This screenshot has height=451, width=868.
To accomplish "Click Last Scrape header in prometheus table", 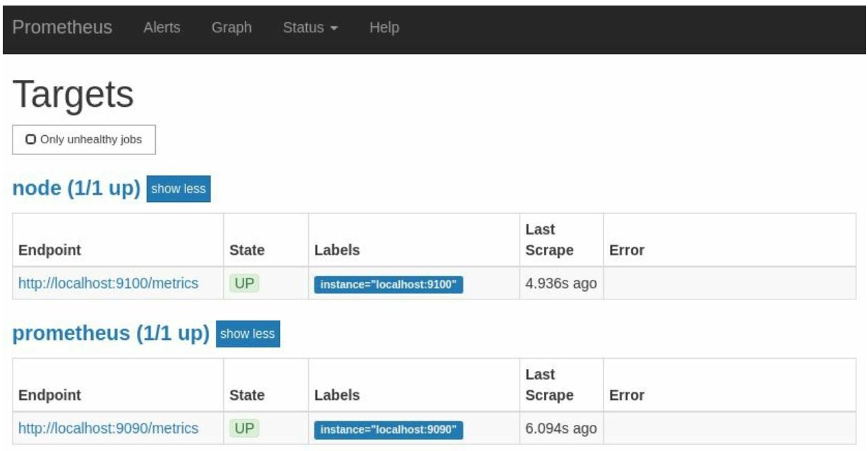I will (549, 385).
